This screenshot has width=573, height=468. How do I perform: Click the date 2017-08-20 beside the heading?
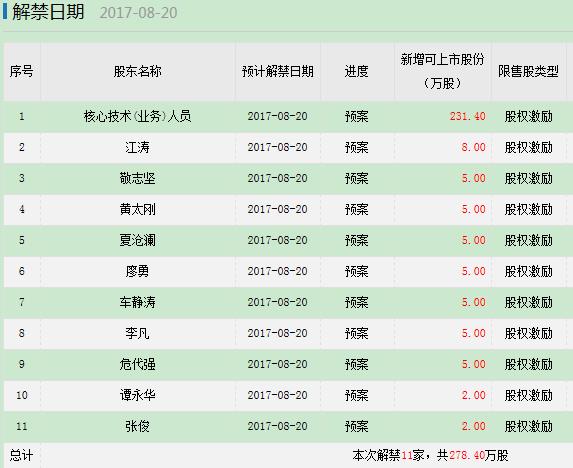pos(138,13)
